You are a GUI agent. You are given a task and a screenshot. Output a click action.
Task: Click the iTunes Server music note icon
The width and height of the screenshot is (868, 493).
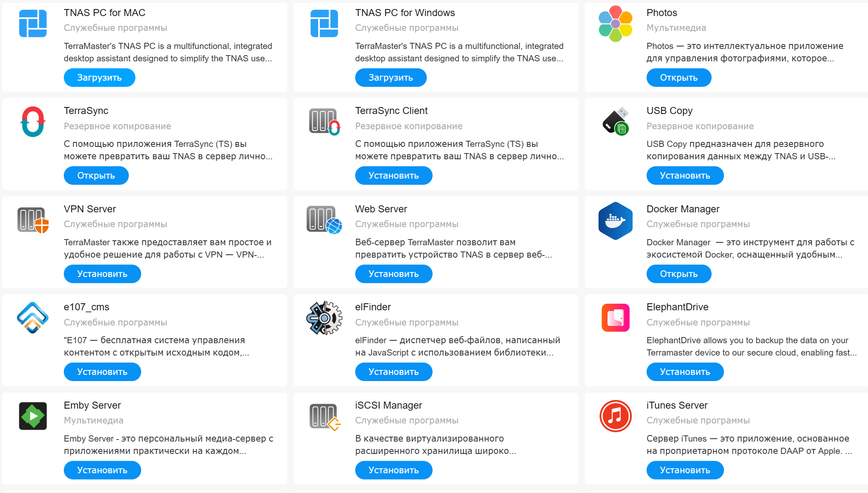tap(615, 416)
